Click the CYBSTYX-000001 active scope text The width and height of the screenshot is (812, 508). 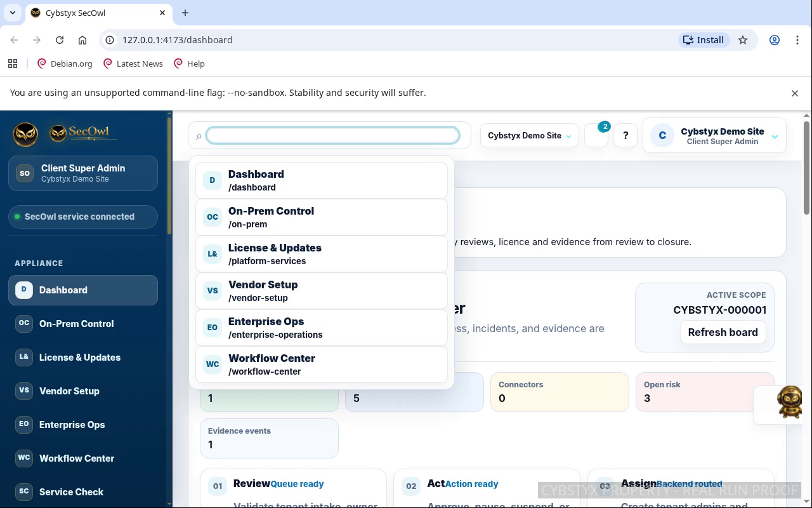click(719, 310)
